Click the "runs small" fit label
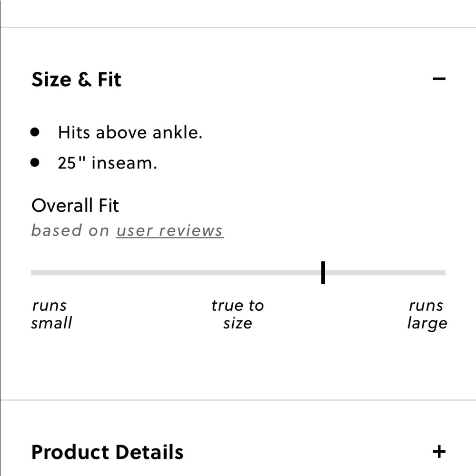Viewport: 476px width, 476px height. [51, 314]
